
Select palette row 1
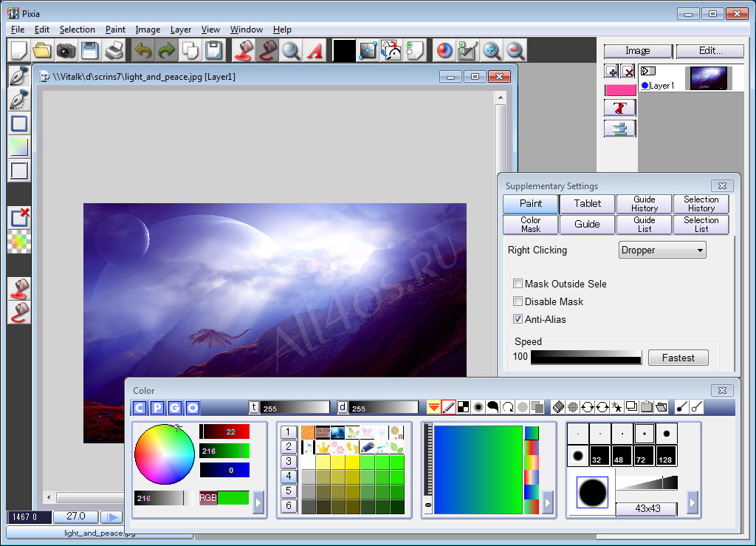coord(289,431)
